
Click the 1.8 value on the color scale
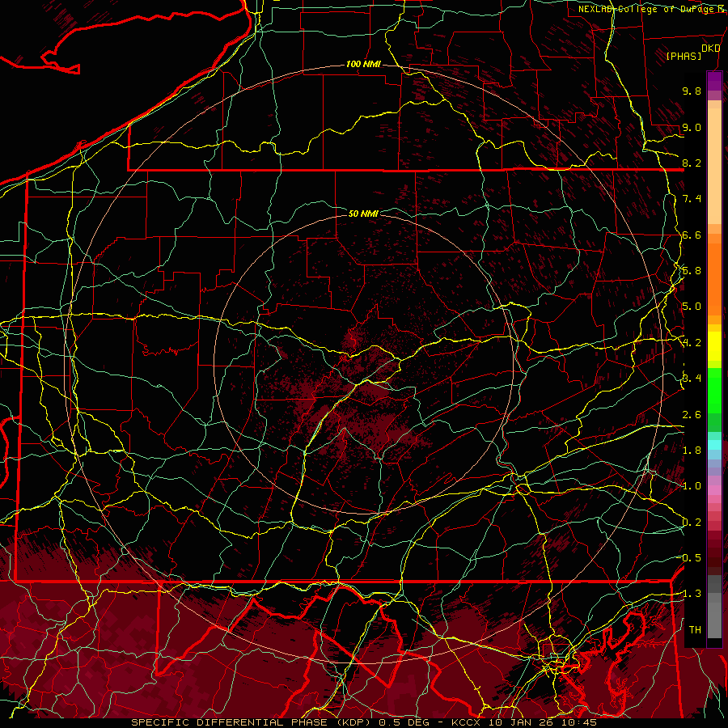[x=692, y=450]
